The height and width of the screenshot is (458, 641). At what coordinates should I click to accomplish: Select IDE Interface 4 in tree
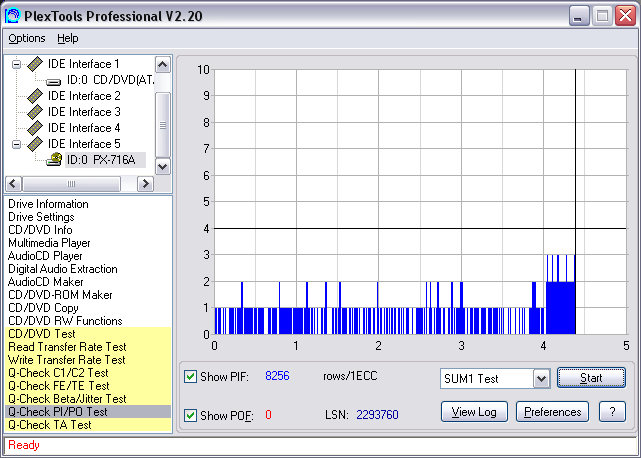click(x=84, y=128)
